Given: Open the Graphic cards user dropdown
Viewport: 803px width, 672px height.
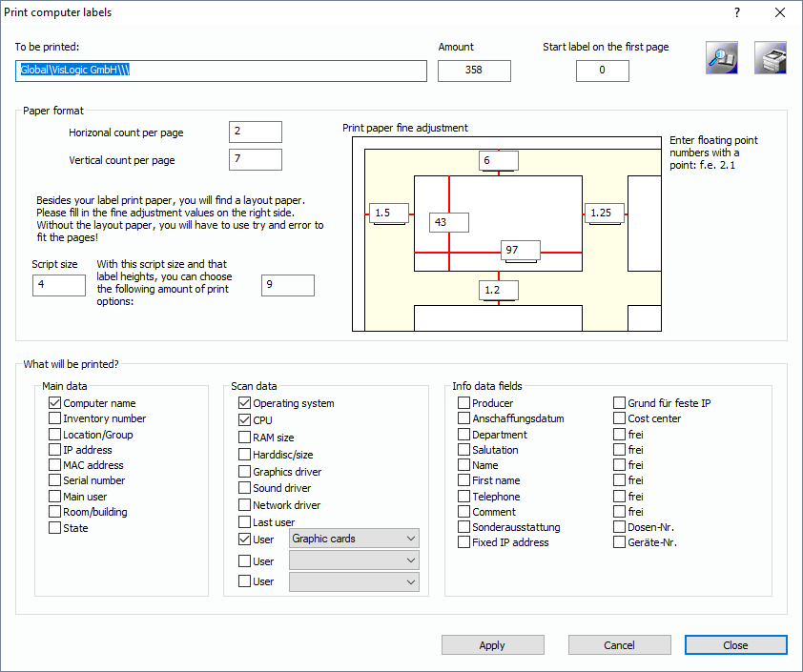Looking at the screenshot, I should tap(354, 539).
